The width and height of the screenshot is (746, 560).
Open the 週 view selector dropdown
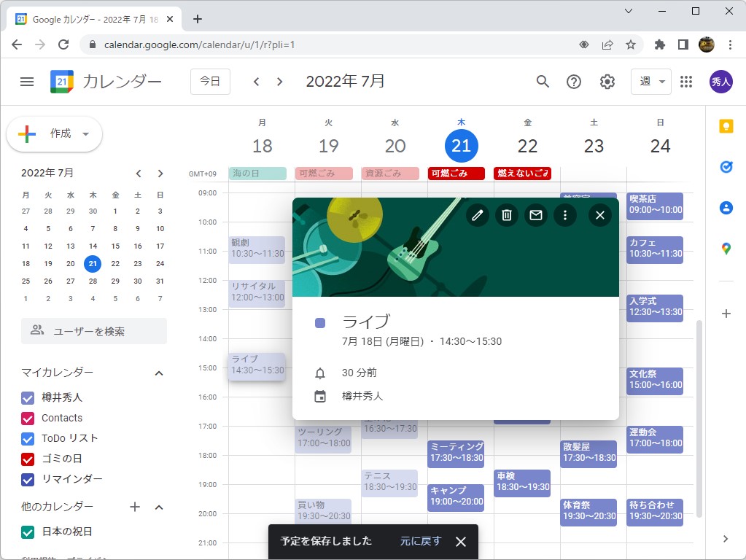[650, 82]
